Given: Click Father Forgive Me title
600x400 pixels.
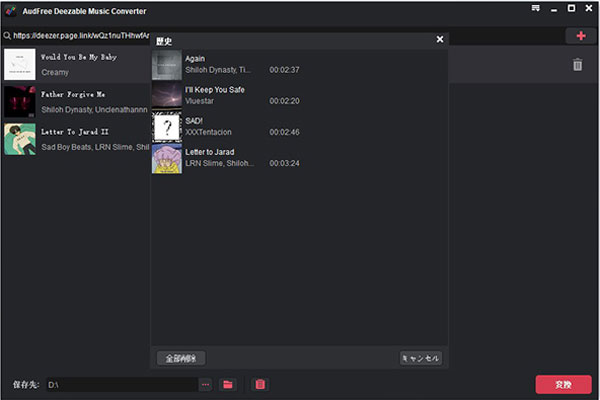Looking at the screenshot, I should point(73,94).
